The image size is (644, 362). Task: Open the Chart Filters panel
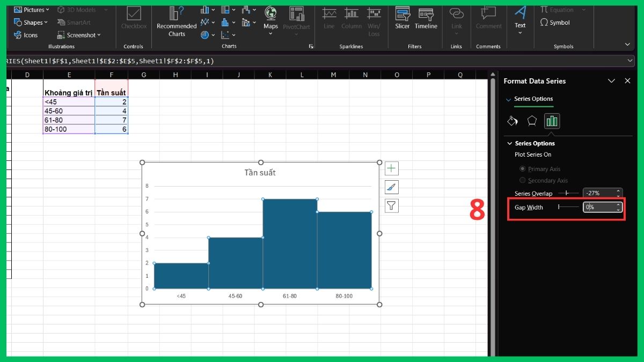point(391,205)
